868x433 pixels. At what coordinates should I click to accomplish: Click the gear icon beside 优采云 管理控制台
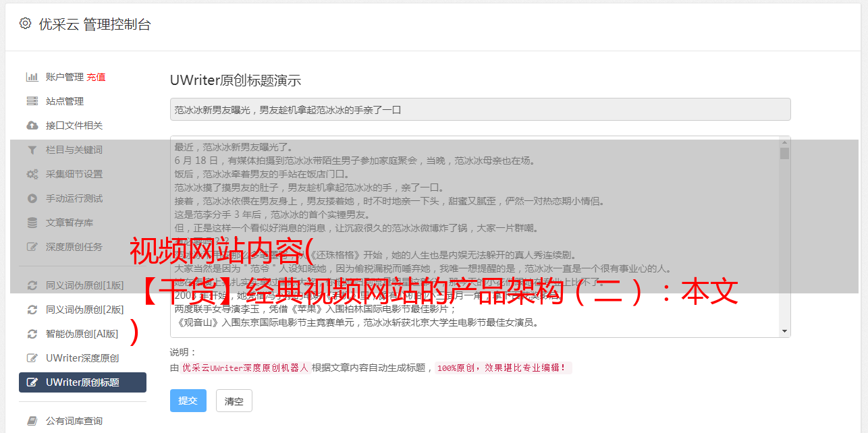tap(25, 24)
